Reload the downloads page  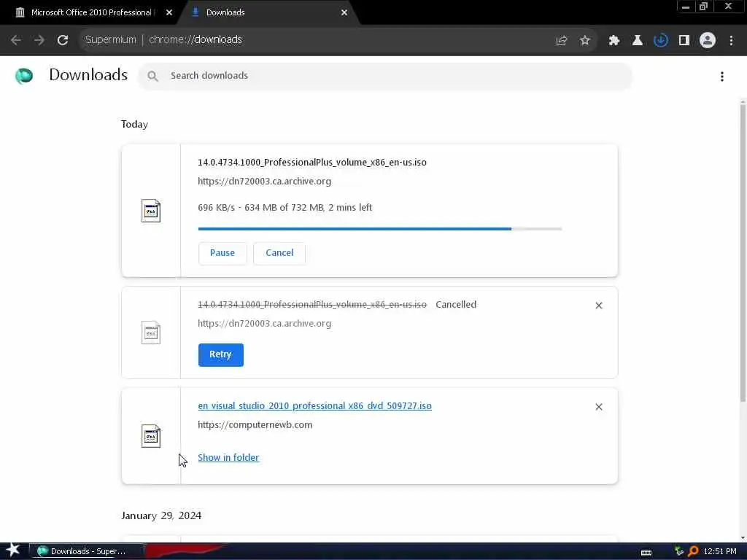click(63, 40)
